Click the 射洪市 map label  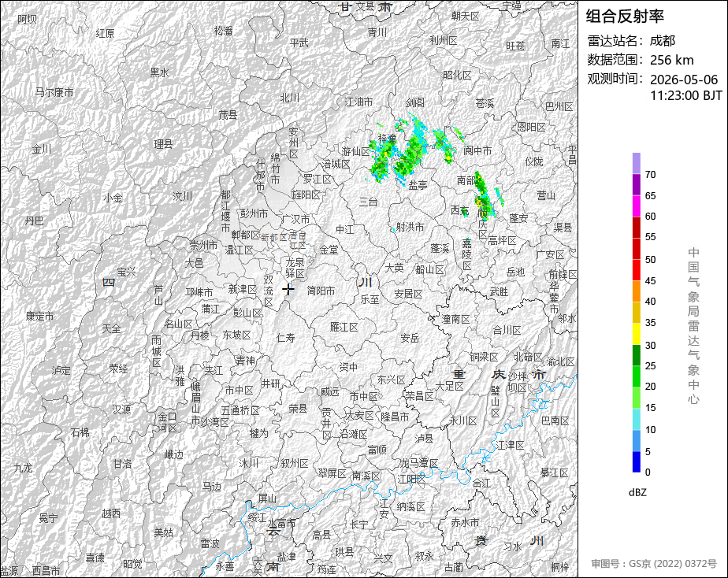click(x=410, y=226)
